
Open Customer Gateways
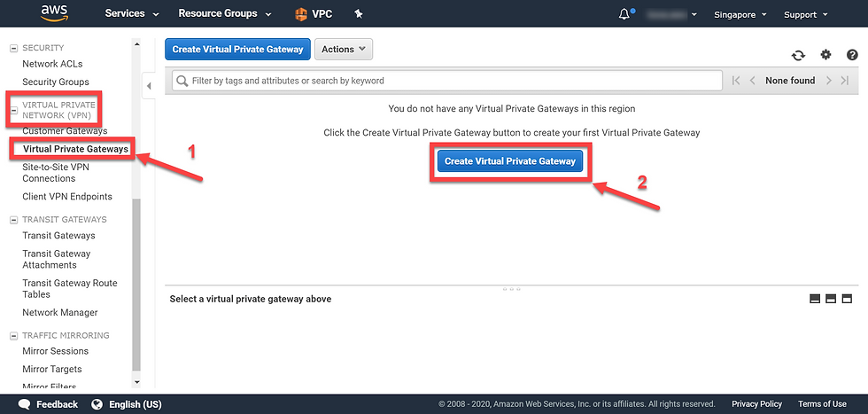coord(65,131)
